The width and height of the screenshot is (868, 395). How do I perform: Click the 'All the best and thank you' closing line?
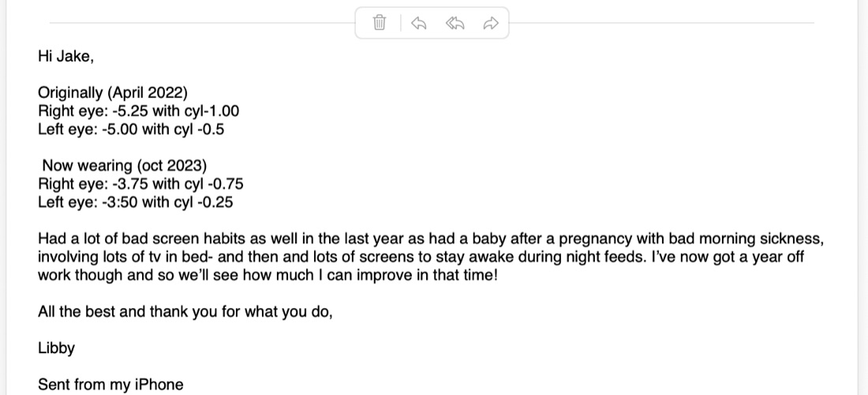click(x=185, y=312)
